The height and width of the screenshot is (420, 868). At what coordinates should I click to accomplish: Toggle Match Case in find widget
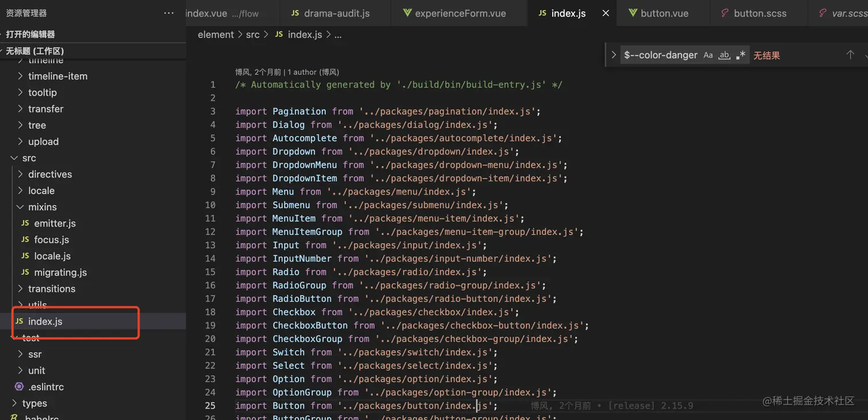708,55
